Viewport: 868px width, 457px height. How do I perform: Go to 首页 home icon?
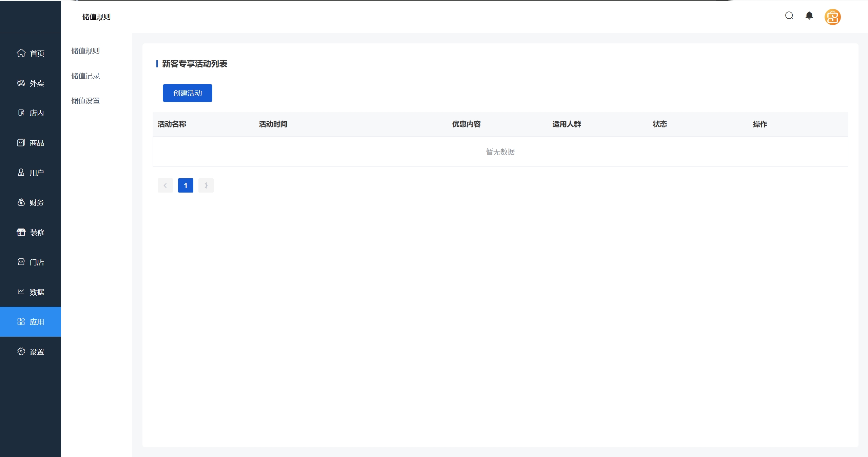[21, 53]
